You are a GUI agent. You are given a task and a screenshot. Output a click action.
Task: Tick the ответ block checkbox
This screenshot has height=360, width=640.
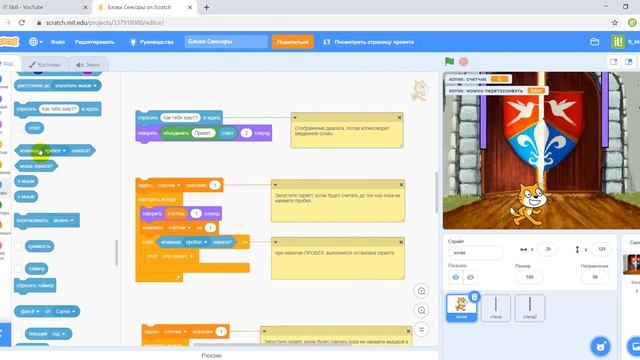click(x=18, y=128)
